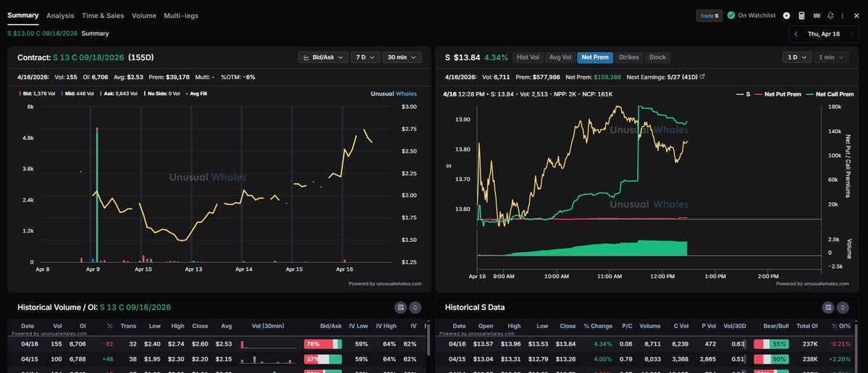The width and height of the screenshot is (868, 373).
Task: Go to previous date with left arrow
Action: 796,34
